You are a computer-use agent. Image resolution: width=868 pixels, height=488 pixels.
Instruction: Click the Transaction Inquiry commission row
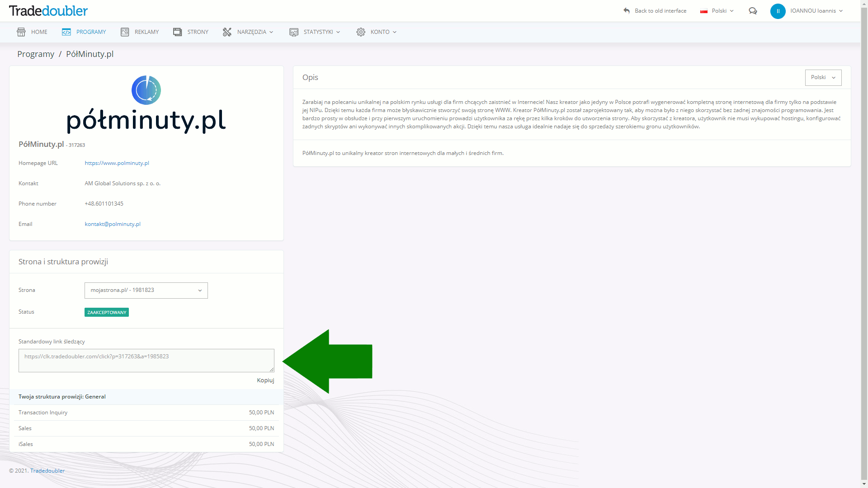146,413
